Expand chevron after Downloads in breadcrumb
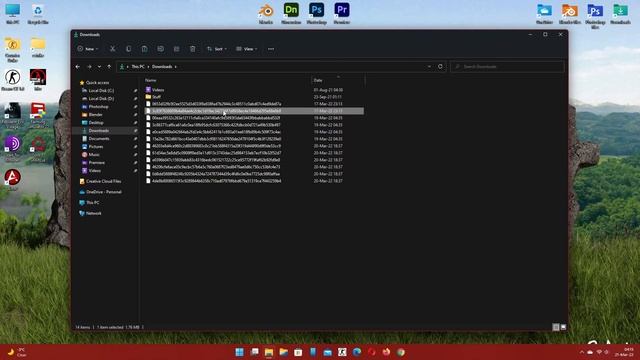Image resolution: width=640 pixels, height=360 pixels. (x=176, y=67)
